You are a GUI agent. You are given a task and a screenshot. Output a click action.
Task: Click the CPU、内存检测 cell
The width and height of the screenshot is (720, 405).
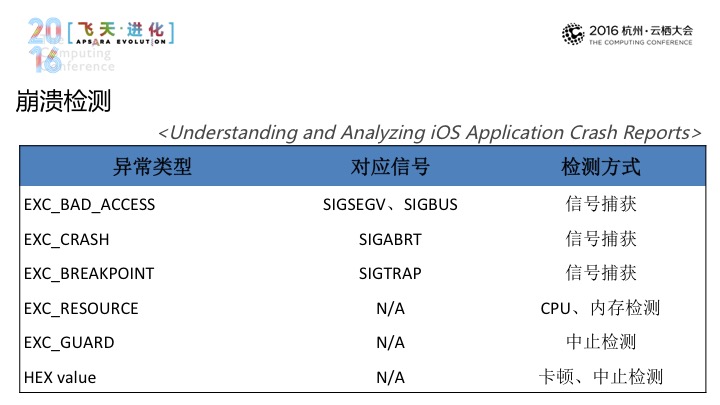600,308
